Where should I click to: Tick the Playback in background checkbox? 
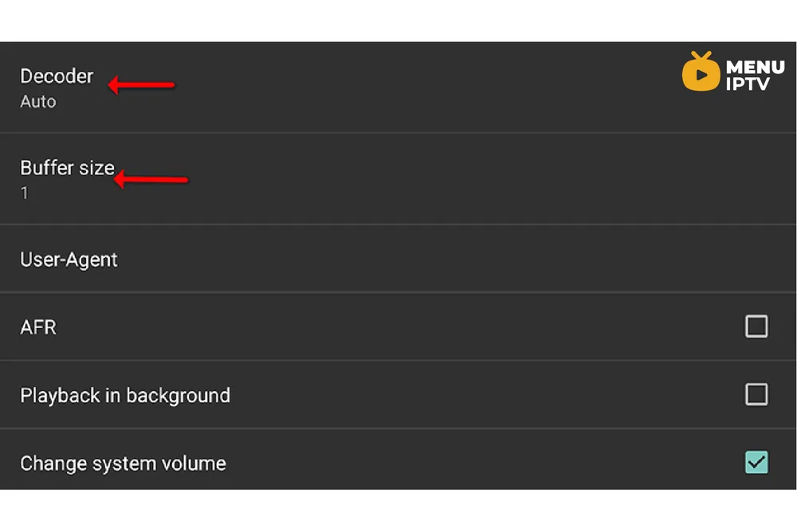pyautogui.click(x=756, y=394)
